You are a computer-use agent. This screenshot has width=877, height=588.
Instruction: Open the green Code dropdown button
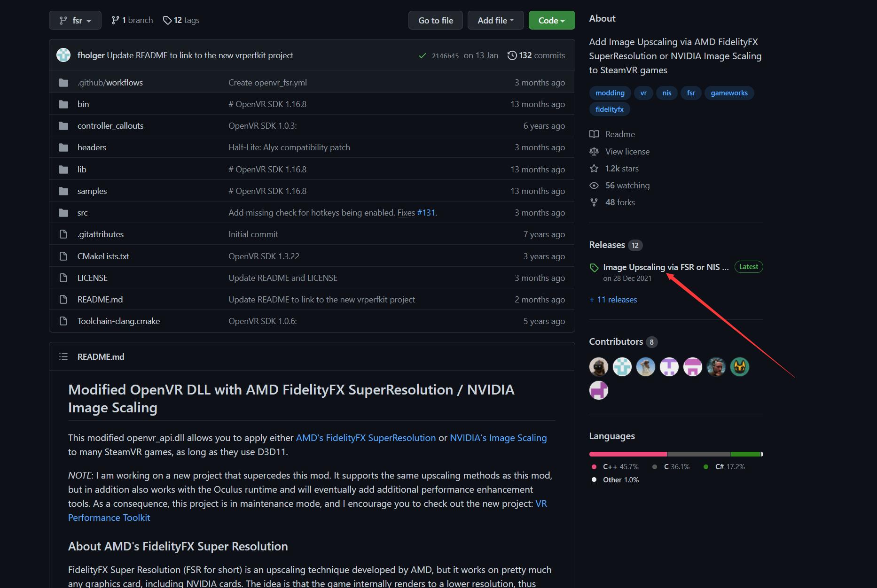pyautogui.click(x=552, y=20)
